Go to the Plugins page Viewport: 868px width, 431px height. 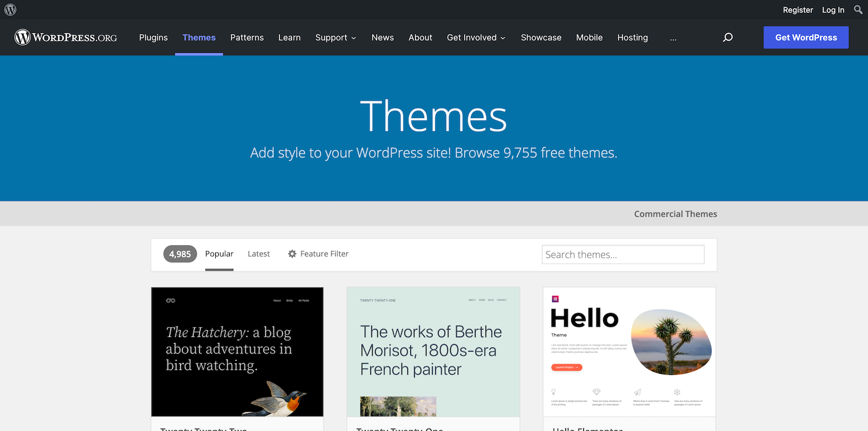click(153, 38)
